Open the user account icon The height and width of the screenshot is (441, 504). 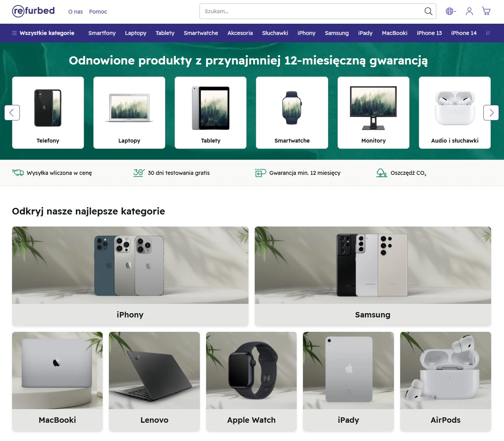469,11
